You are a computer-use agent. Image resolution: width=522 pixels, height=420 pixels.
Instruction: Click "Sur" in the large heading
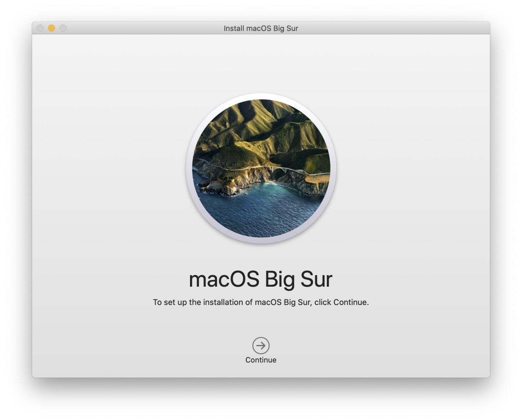316,279
